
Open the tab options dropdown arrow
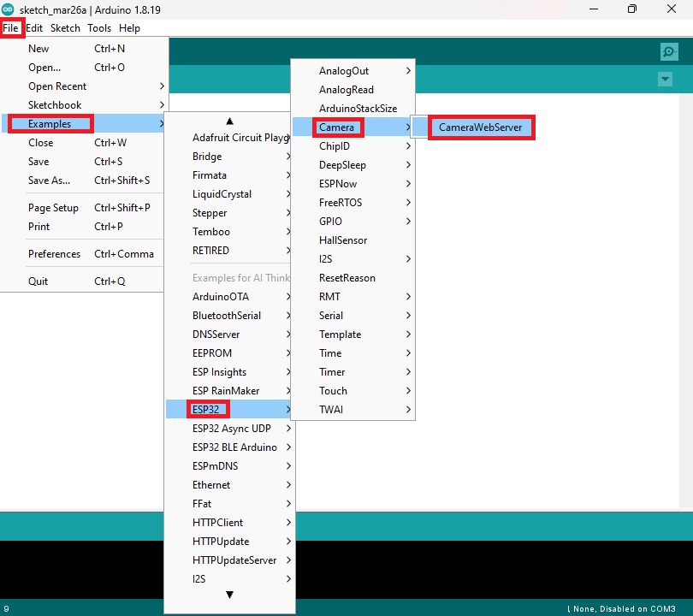(x=665, y=80)
